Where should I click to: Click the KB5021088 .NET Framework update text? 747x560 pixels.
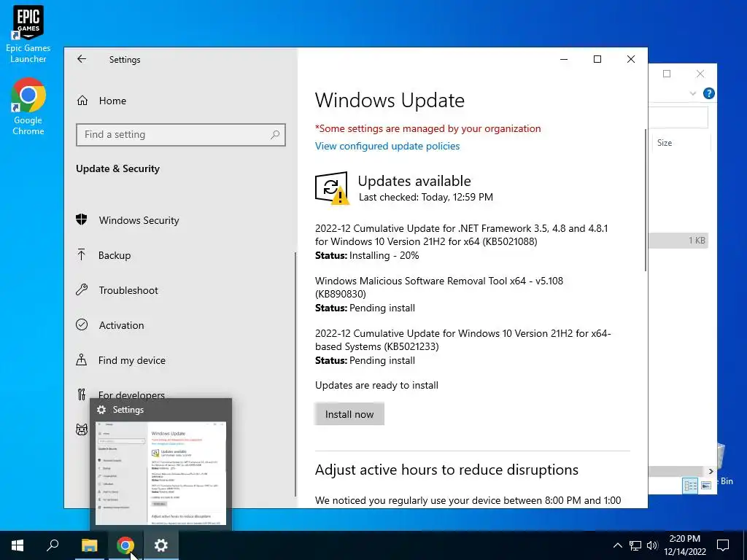point(461,235)
